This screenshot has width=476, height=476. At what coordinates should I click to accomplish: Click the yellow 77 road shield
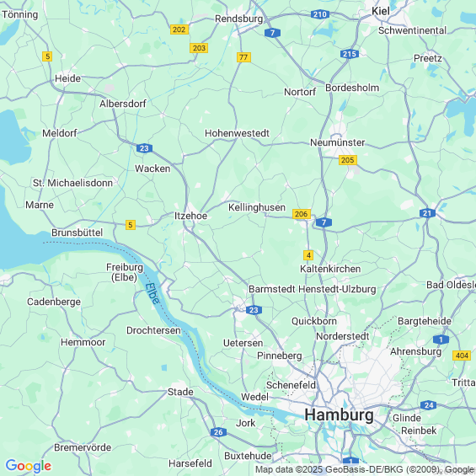point(243,57)
